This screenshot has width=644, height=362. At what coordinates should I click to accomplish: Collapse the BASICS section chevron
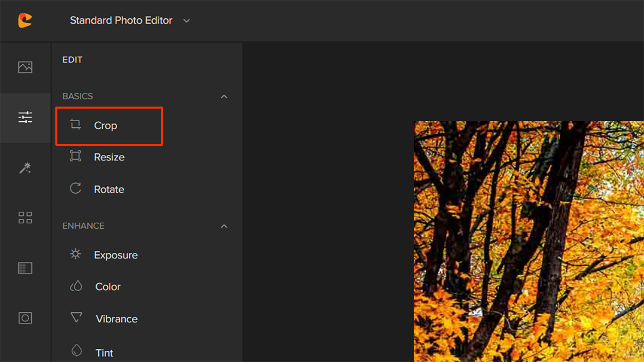(224, 97)
